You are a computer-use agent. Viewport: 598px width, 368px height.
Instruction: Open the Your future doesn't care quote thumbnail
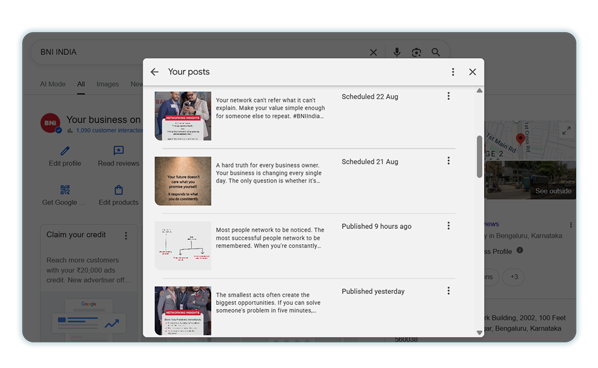point(183,181)
